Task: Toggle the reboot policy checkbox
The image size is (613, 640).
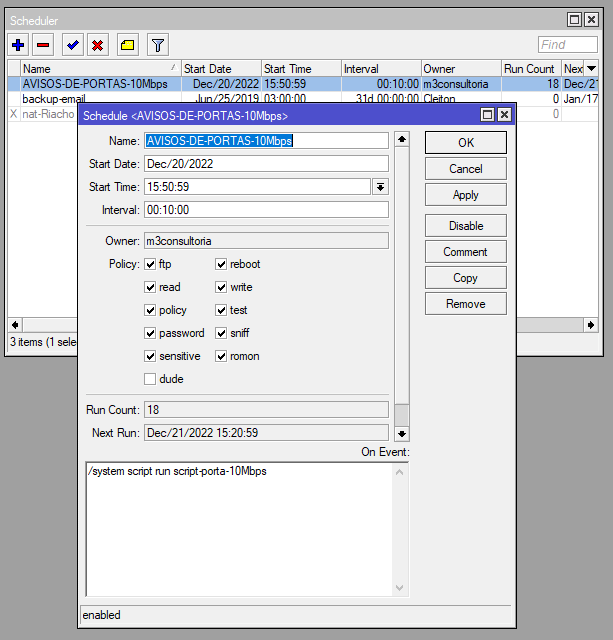Action: [x=221, y=265]
